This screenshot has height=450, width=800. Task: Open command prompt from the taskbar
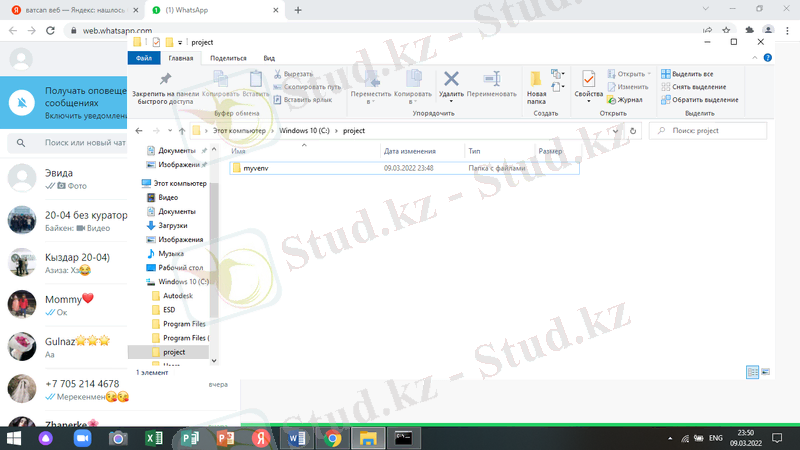404,438
